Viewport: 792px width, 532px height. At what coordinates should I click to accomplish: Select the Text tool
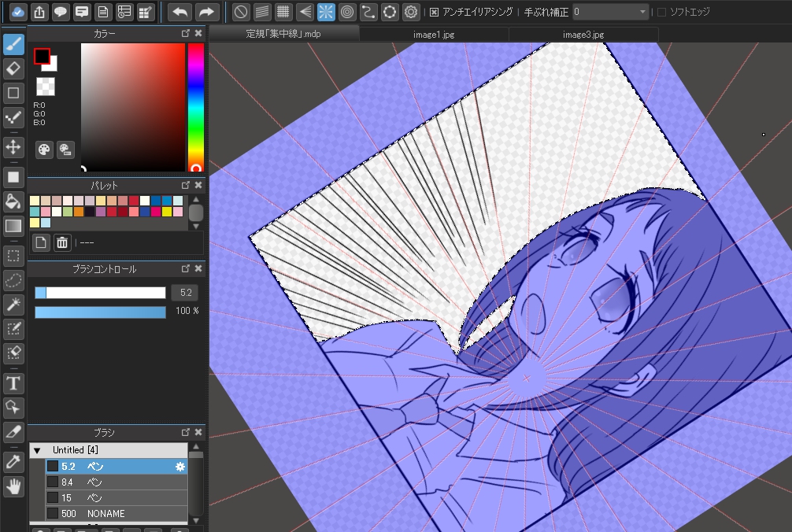(13, 383)
